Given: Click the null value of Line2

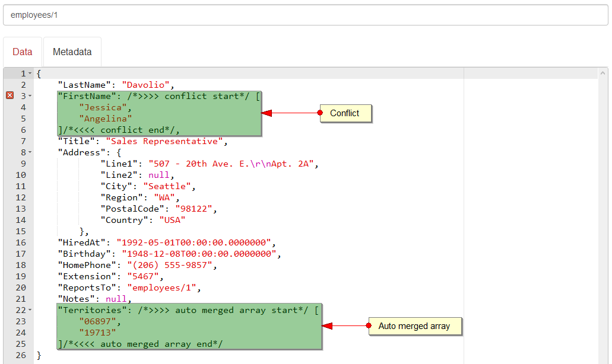Looking at the screenshot, I should (x=159, y=175).
